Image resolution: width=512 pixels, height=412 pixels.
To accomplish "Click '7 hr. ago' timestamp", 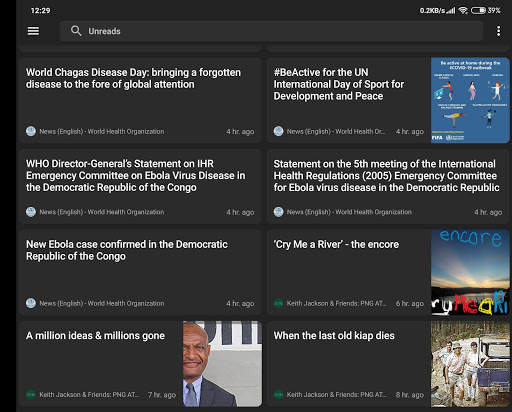I will [x=162, y=395].
